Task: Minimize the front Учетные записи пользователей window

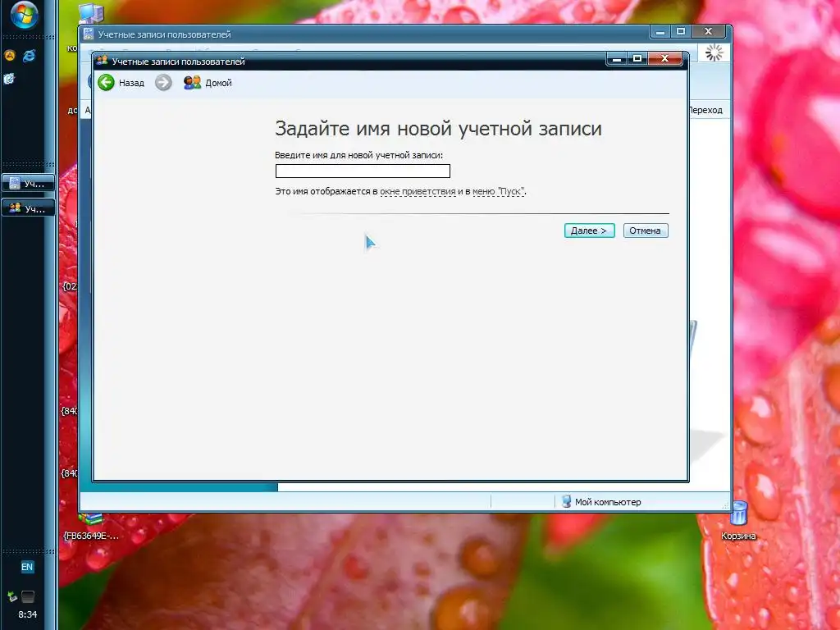Action: 617,58
